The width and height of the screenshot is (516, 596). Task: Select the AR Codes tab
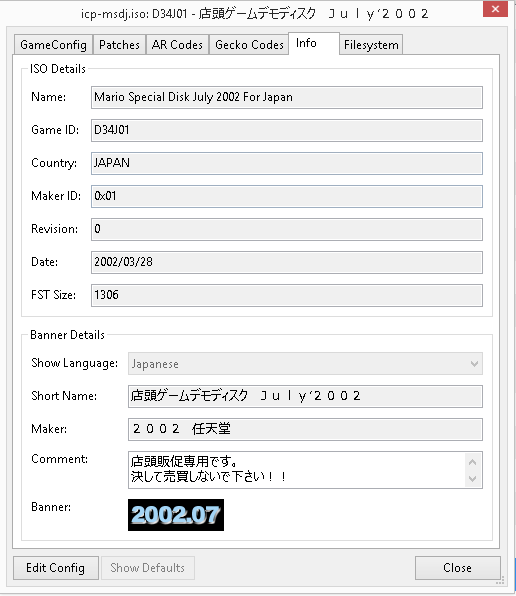tap(177, 45)
